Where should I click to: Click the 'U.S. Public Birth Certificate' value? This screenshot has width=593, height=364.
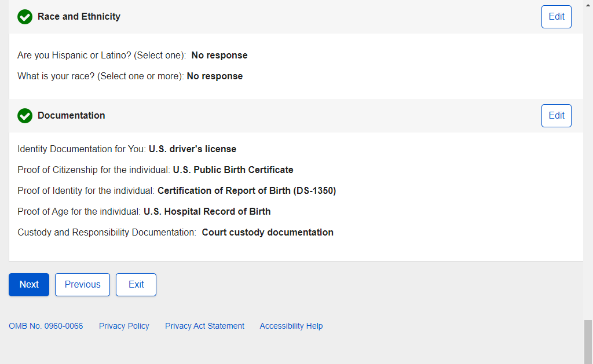coord(233,170)
